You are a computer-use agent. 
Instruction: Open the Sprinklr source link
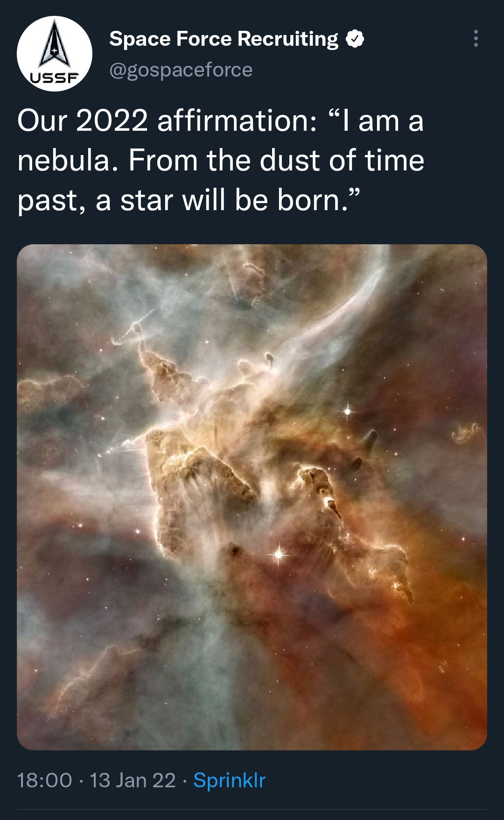(x=229, y=780)
